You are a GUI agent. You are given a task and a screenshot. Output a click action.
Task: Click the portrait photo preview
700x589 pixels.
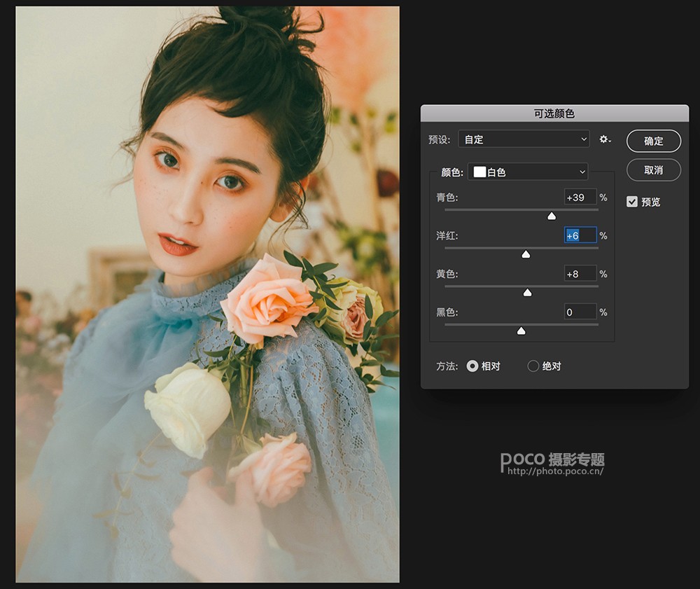[x=208, y=294]
